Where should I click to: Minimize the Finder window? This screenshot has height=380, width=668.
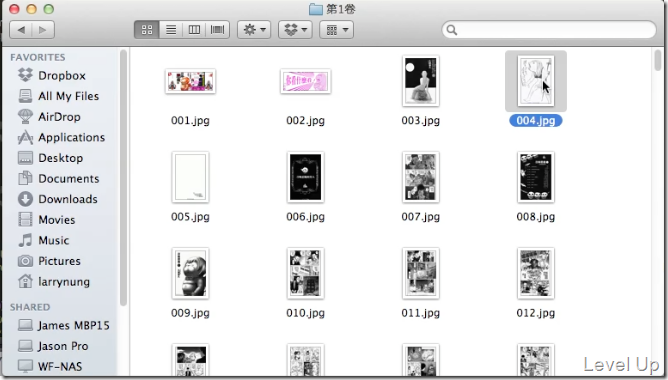point(32,9)
